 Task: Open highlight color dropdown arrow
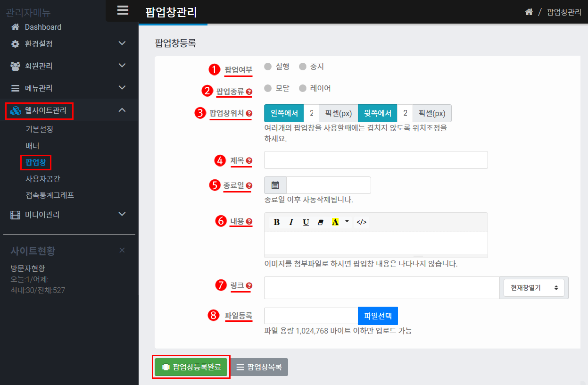point(347,222)
